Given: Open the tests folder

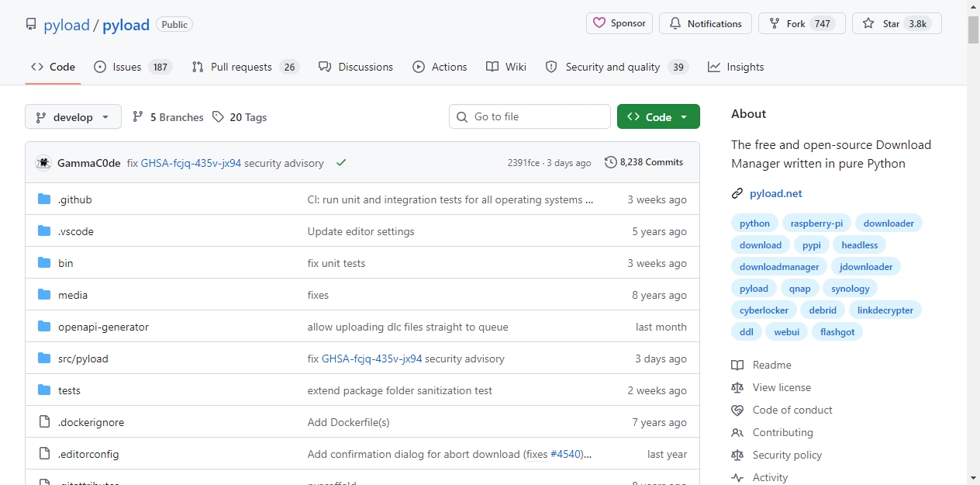Looking at the screenshot, I should pyautogui.click(x=69, y=390).
